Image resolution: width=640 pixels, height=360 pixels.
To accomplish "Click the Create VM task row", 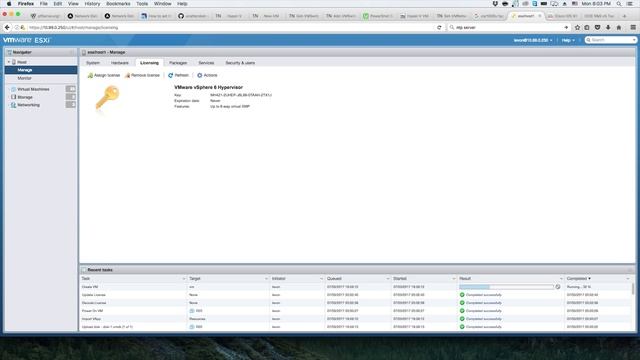I will 355,287.
